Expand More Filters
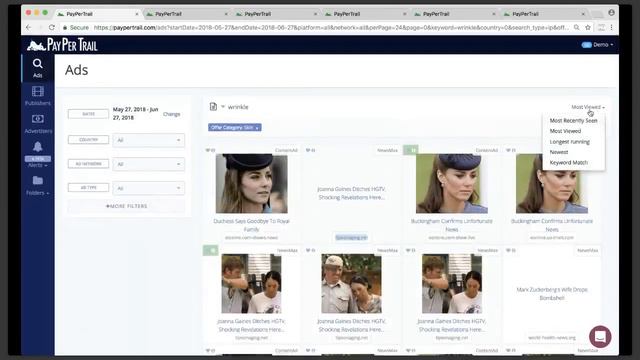The width and height of the screenshot is (640, 360). click(127, 206)
